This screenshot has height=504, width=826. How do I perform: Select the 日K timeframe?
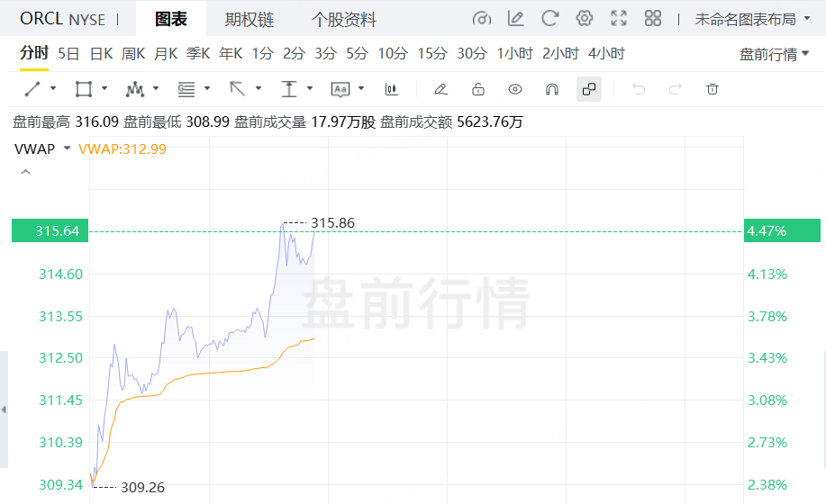(101, 54)
